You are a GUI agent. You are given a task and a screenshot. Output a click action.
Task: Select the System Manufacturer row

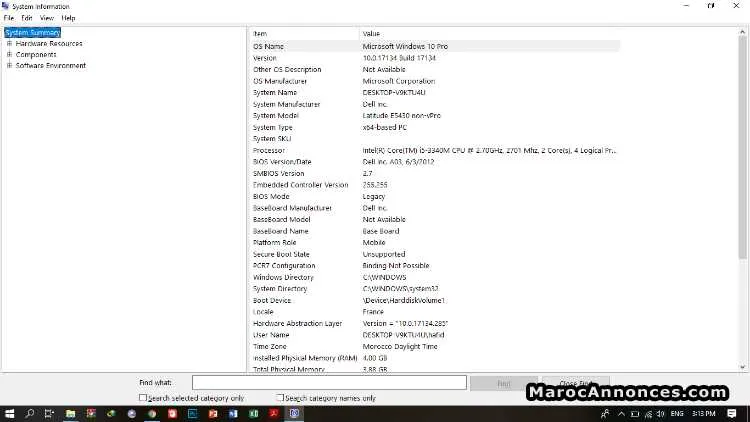(x=435, y=104)
